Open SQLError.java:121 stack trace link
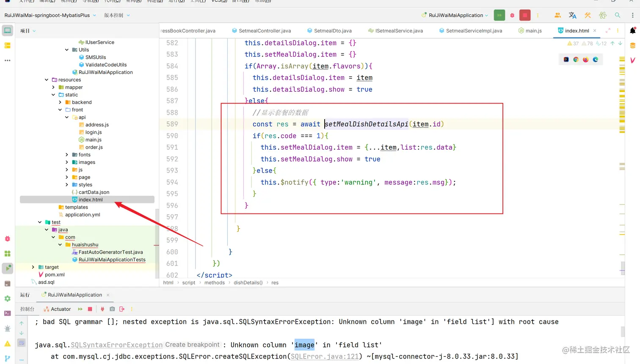The image size is (640, 364). pyautogui.click(x=325, y=356)
